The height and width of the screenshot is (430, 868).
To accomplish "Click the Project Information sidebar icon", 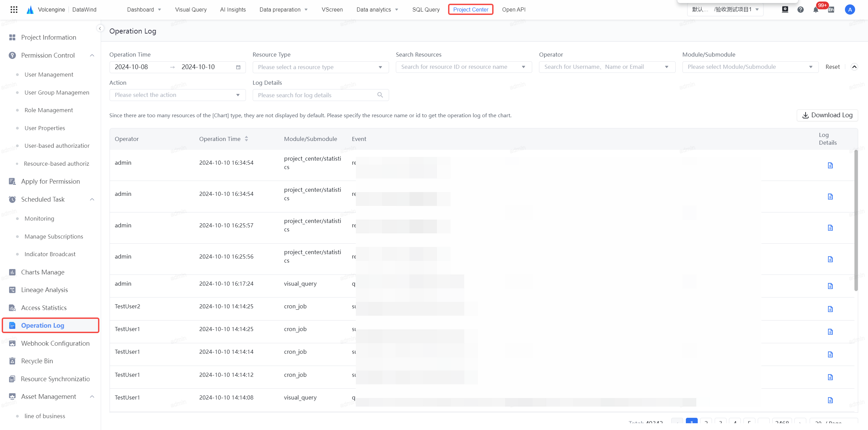I will pyautogui.click(x=12, y=37).
